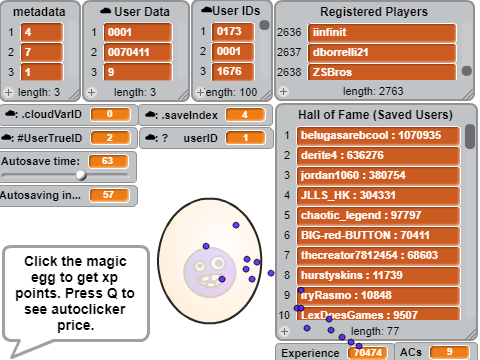Click the metadata list resize handle
The width and height of the screenshot is (480, 360).
pos(74,95)
